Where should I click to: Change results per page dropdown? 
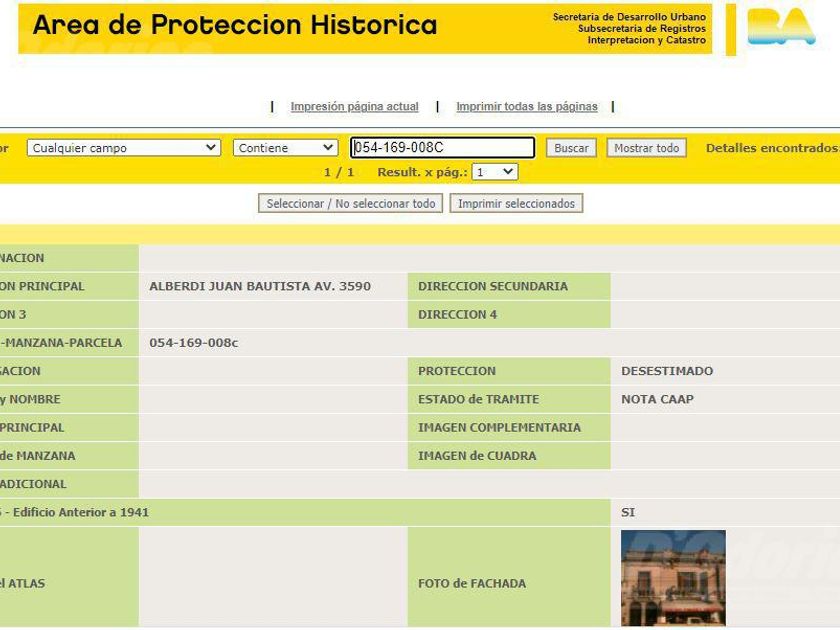coord(495,172)
